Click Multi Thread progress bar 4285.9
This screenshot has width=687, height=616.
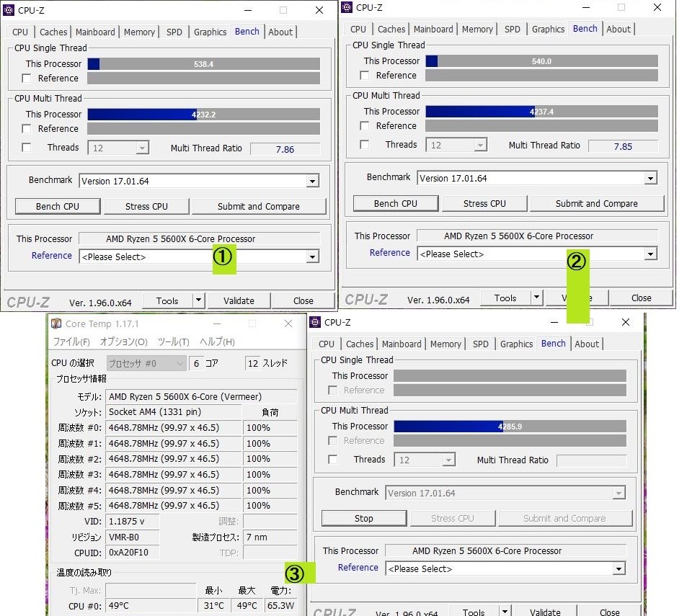510,427
